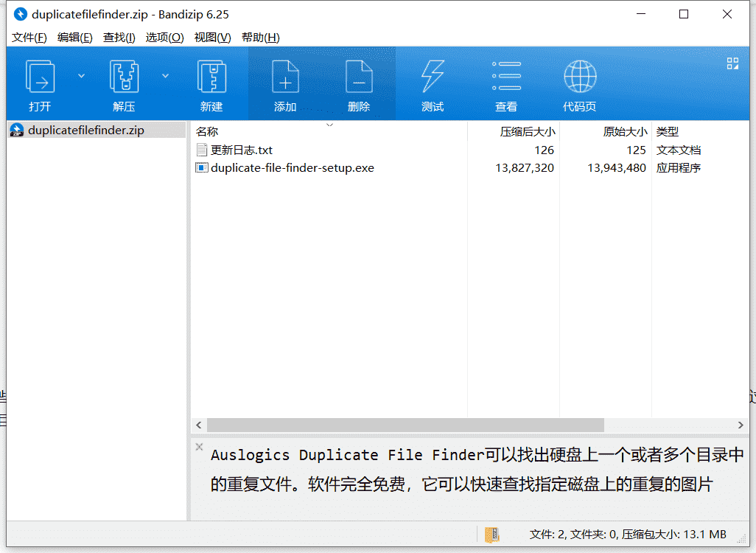Click the text file icon of 更新日志.txt
This screenshot has width=756, height=553.
pos(202,150)
